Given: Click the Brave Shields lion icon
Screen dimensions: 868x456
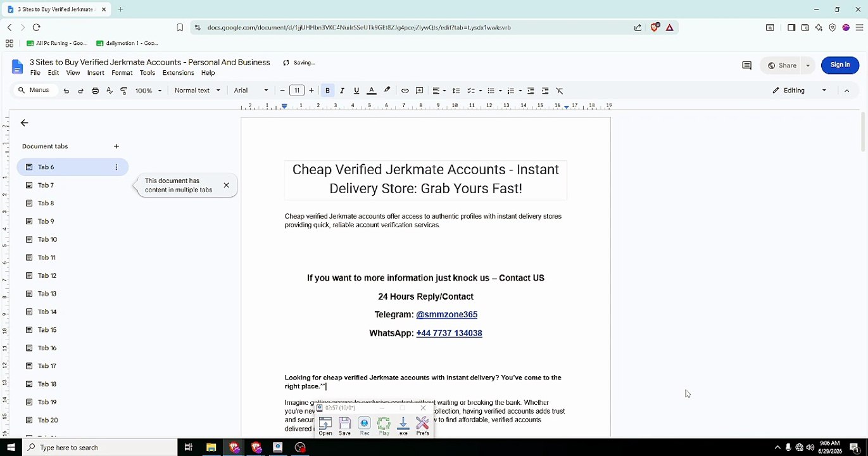Looking at the screenshot, I should point(655,27).
